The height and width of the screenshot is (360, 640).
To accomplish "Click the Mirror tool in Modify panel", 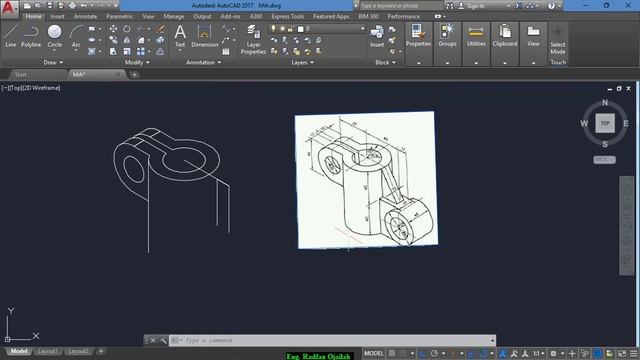I will (x=127, y=40).
